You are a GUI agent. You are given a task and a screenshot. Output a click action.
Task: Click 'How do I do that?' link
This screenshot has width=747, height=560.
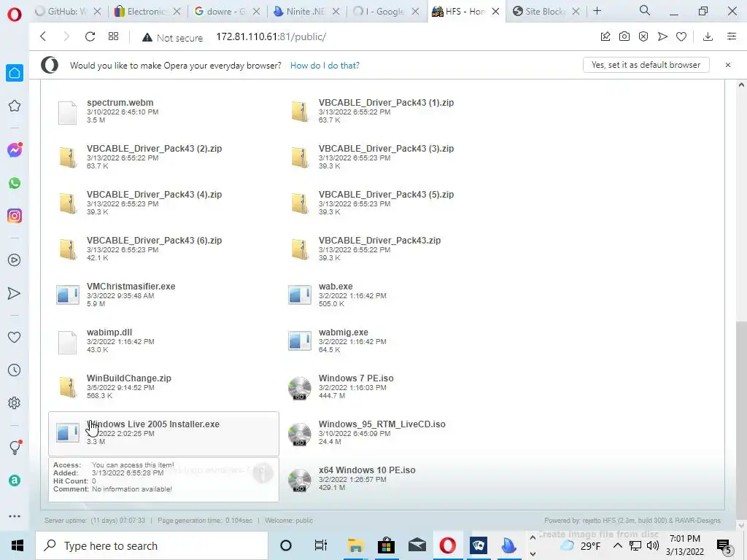(325, 65)
